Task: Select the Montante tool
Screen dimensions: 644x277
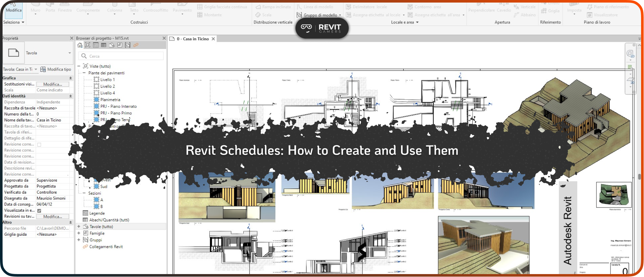Action: 210,15
